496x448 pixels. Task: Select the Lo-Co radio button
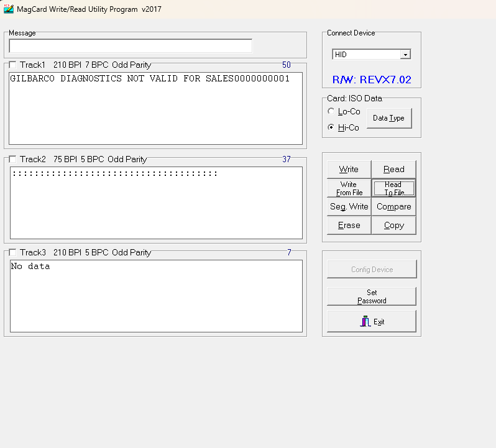coord(331,111)
